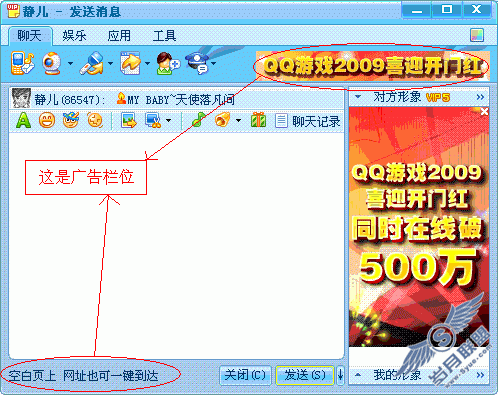Screen dimensions: 498x395
Task: Click the microphone voice chat icon
Action: pyautogui.click(x=92, y=63)
